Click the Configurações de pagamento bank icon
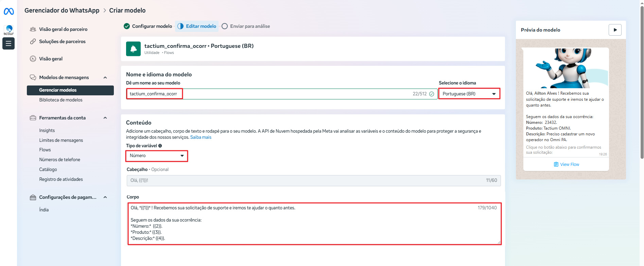Screen dimensions: 644x266 pyautogui.click(x=33, y=197)
